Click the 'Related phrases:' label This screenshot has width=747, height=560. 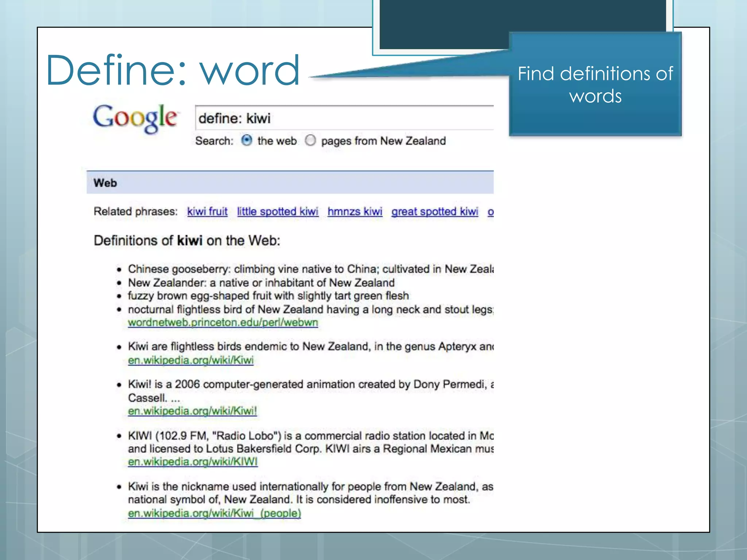(135, 211)
